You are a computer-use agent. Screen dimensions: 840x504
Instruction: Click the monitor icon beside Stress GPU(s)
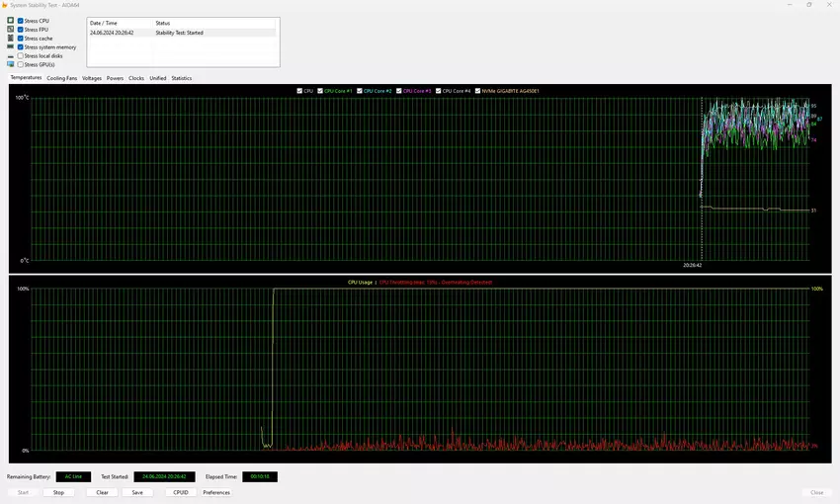(x=10, y=64)
